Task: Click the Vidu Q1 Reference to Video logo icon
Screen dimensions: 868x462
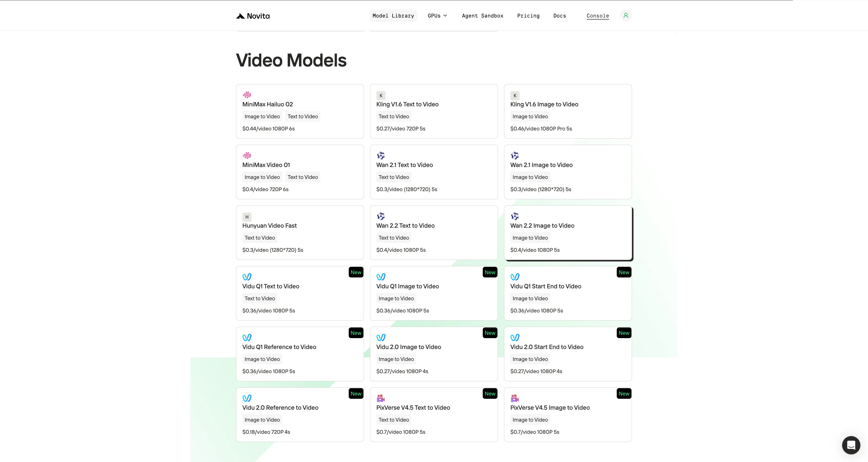Action: coord(247,338)
